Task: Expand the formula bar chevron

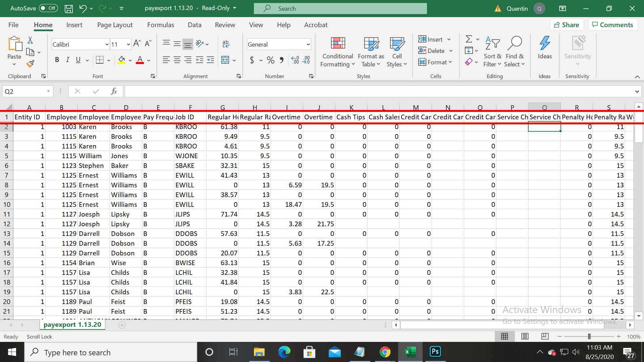Action: click(x=637, y=92)
